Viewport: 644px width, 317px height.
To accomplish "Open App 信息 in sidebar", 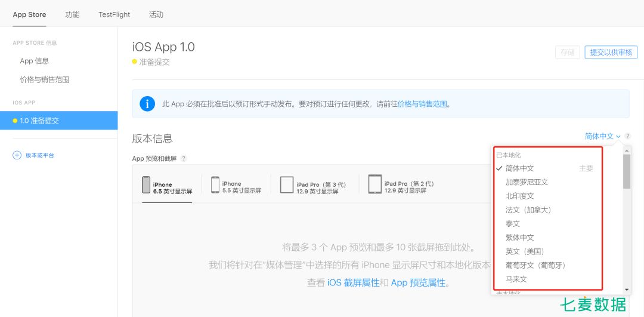I will (35, 61).
